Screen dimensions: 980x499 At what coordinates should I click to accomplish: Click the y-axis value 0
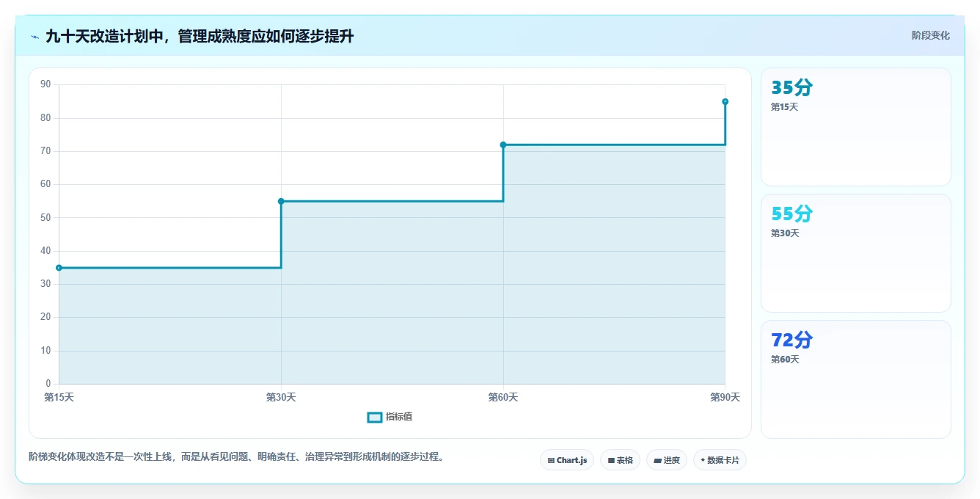(48, 384)
